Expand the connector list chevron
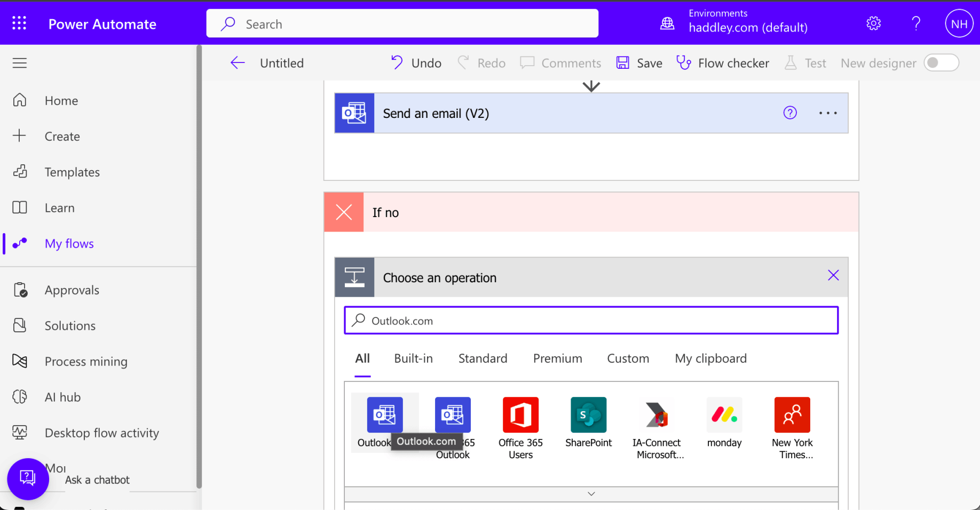 [591, 494]
